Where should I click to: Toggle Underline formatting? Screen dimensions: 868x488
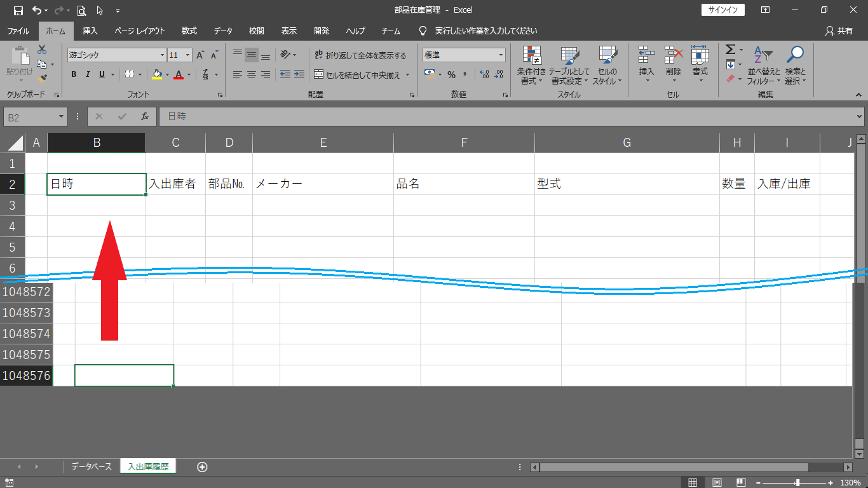tap(102, 74)
